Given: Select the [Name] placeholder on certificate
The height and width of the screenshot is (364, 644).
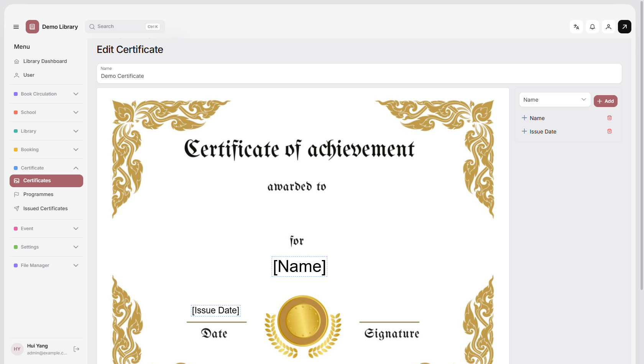Looking at the screenshot, I should pyautogui.click(x=299, y=266).
